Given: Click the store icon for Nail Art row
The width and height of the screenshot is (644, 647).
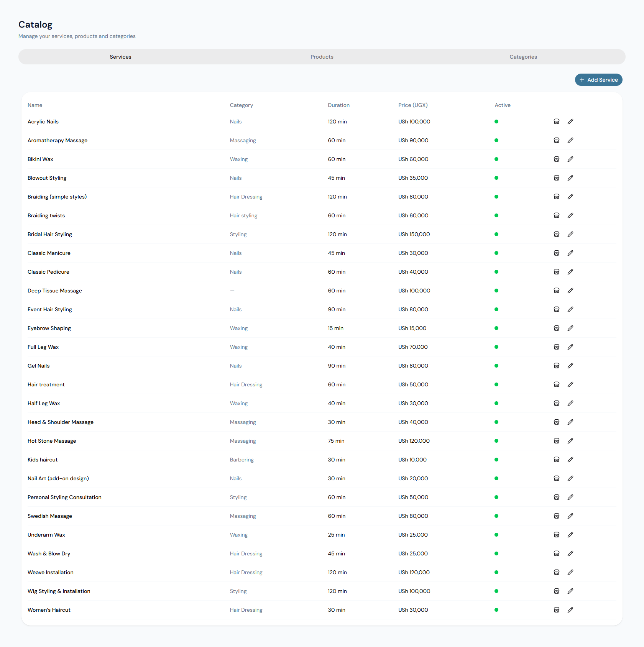Looking at the screenshot, I should click(557, 478).
